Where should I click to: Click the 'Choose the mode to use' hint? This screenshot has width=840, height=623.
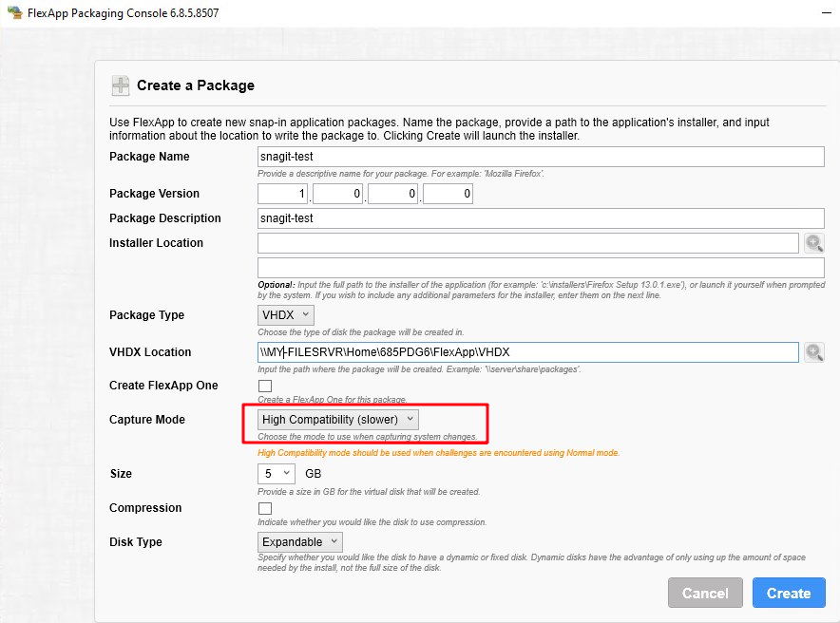pos(367,437)
